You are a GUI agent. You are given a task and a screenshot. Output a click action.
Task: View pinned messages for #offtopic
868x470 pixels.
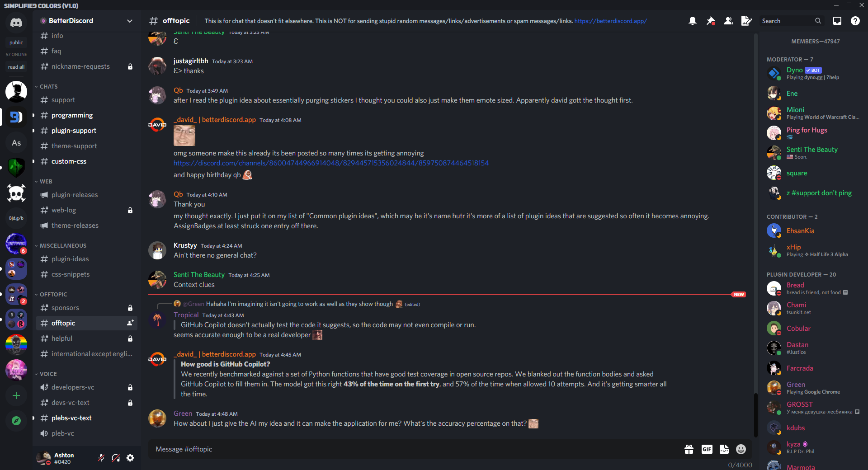[x=710, y=21]
